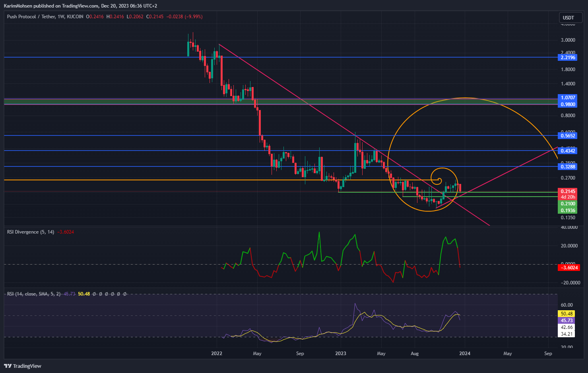Click the 0.3288 blue price label
Viewport: 588px width, 373px height.
(568, 167)
